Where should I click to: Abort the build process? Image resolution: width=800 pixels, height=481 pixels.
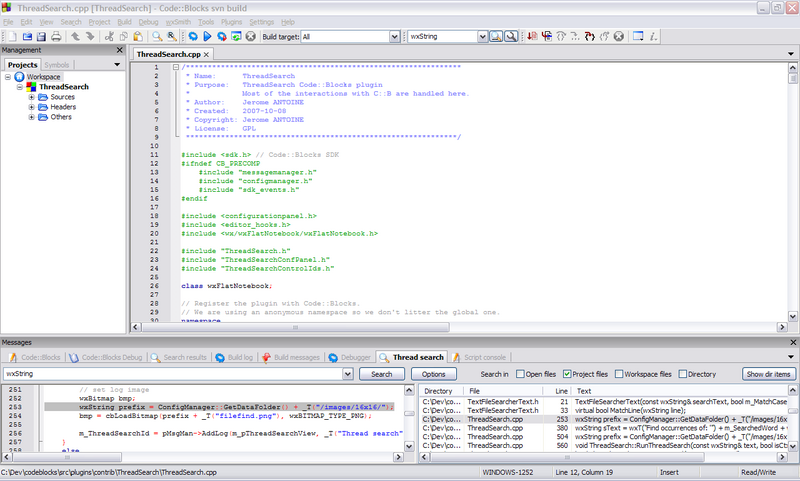(x=251, y=36)
